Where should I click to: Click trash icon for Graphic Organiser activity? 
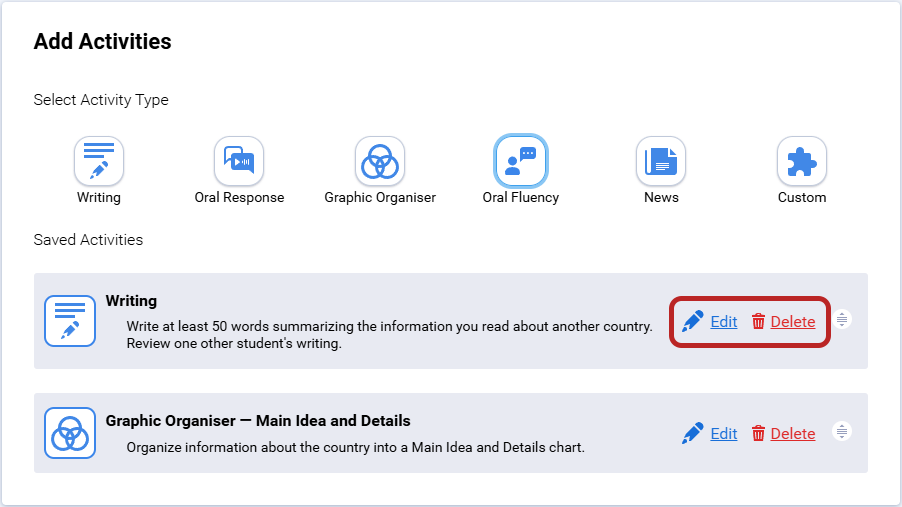pos(758,433)
